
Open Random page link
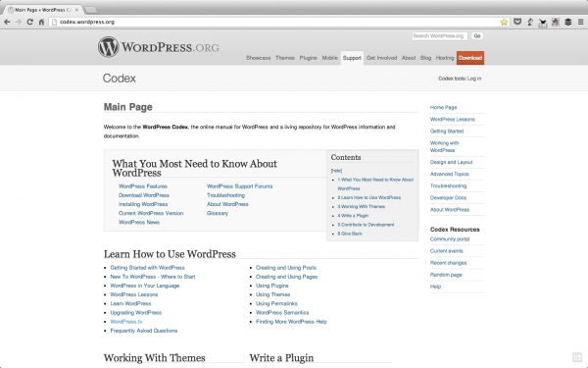point(446,275)
